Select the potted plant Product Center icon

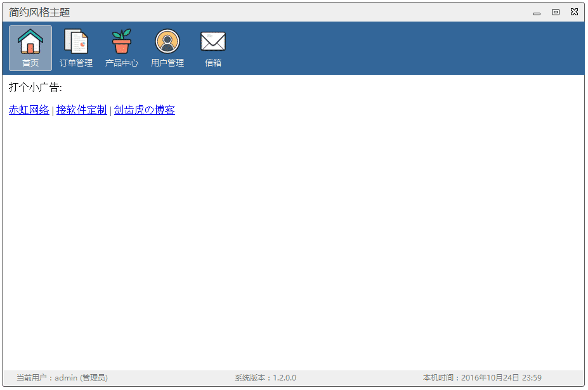click(x=122, y=42)
